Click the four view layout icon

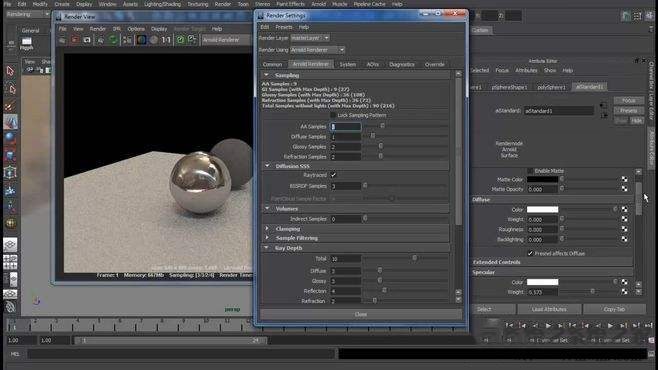pyautogui.click(x=10, y=262)
